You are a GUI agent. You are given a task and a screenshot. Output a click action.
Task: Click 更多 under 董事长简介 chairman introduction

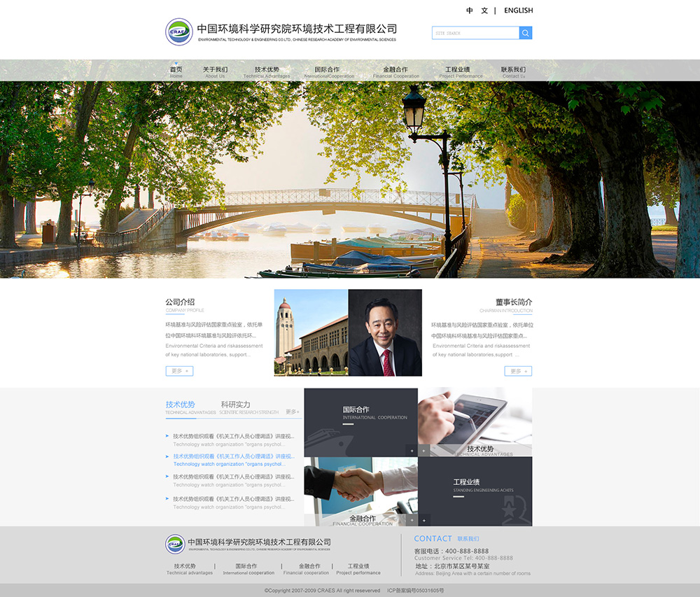pos(518,371)
